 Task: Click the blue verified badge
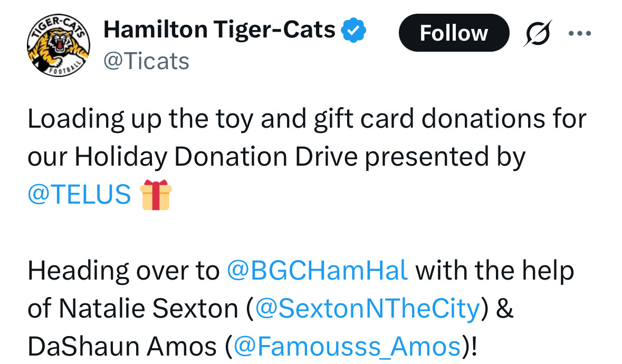(353, 31)
